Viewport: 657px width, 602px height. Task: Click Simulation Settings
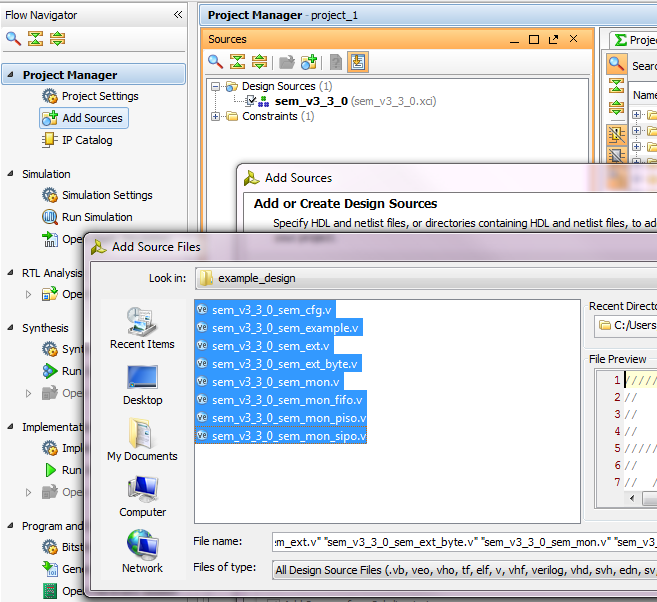(106, 195)
